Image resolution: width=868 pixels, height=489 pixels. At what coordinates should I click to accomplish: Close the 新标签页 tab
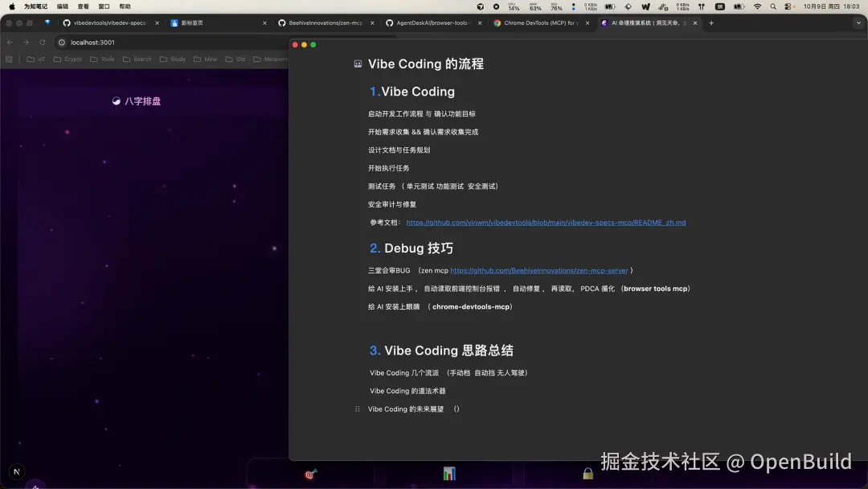coord(264,23)
